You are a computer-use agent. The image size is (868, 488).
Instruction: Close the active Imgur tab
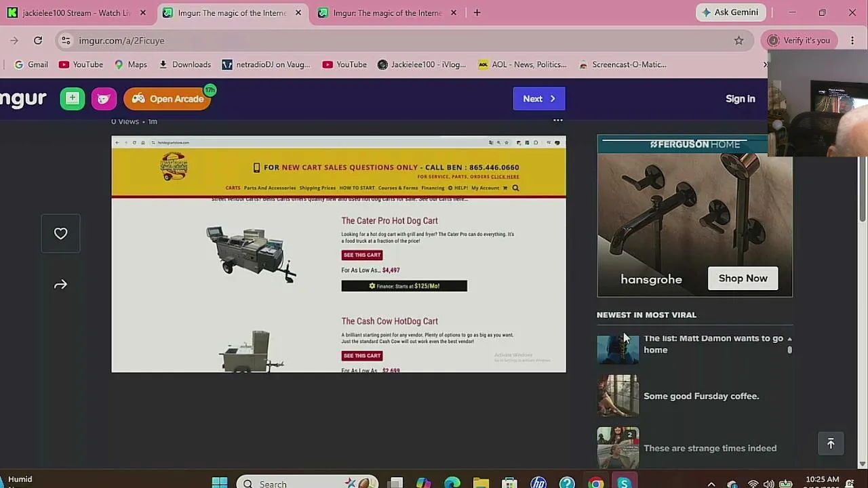coord(298,13)
